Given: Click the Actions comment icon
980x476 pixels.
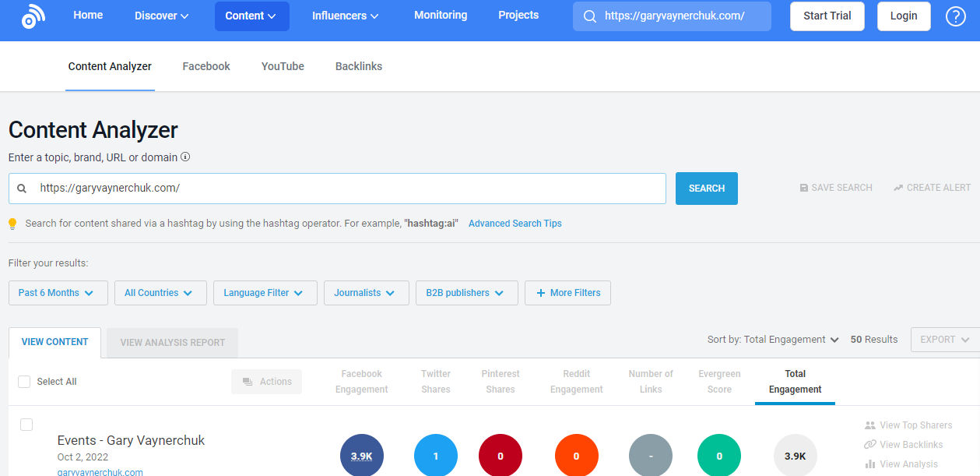Looking at the screenshot, I should [248, 382].
